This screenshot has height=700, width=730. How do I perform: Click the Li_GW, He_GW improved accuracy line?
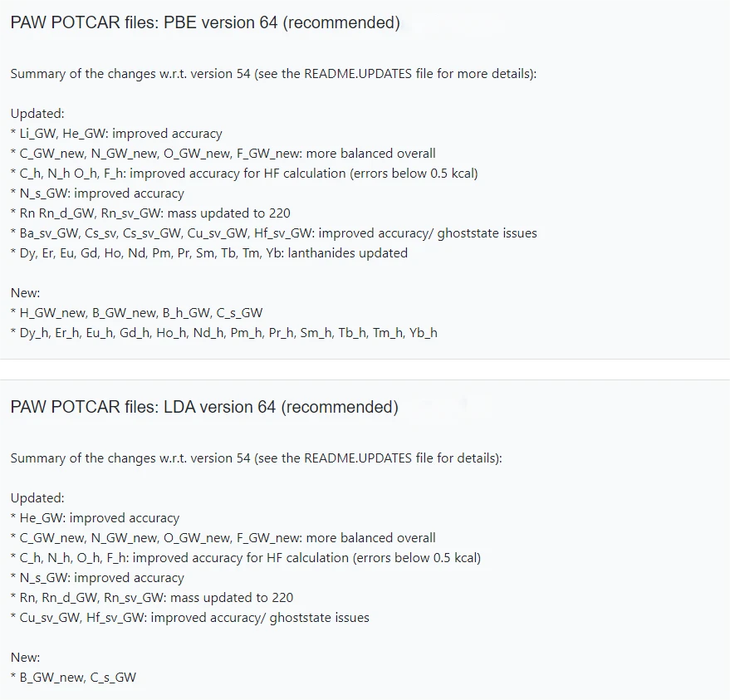(x=116, y=134)
